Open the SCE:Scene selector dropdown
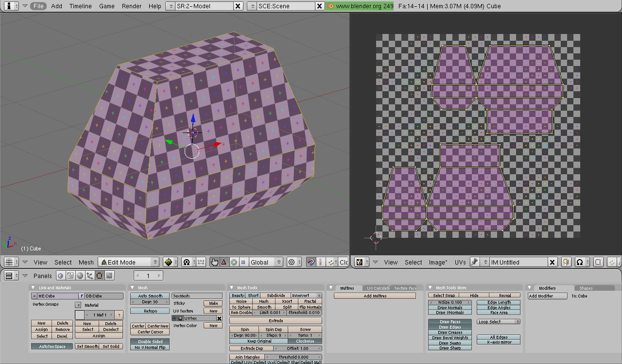 [252, 6]
